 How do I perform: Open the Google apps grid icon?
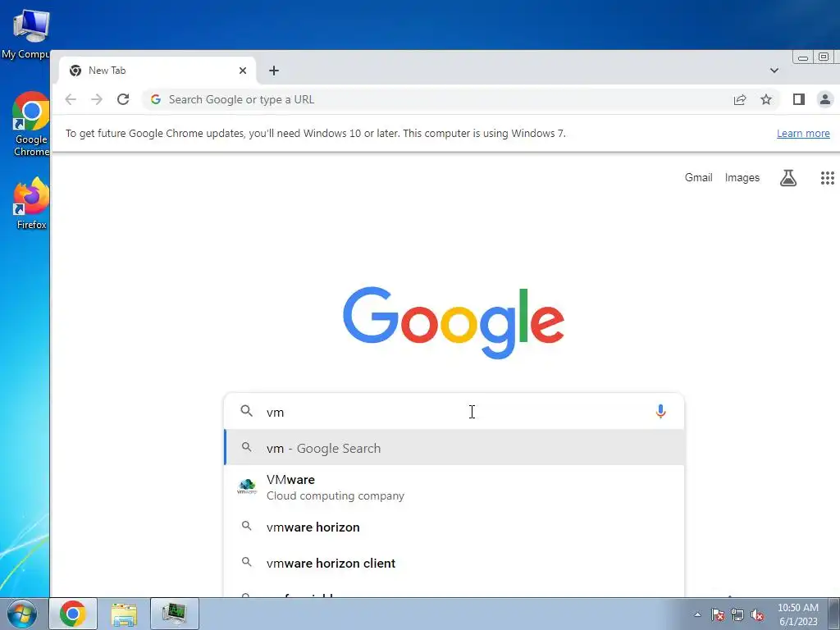tap(827, 178)
